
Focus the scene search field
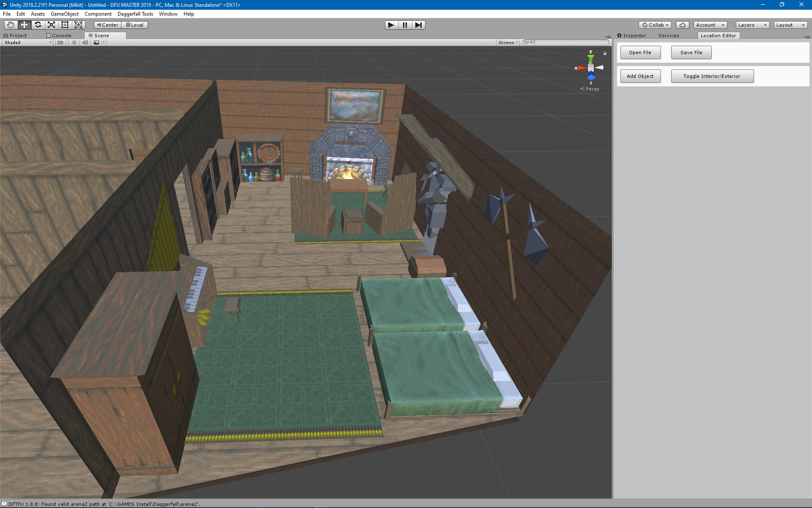pyautogui.click(x=566, y=42)
